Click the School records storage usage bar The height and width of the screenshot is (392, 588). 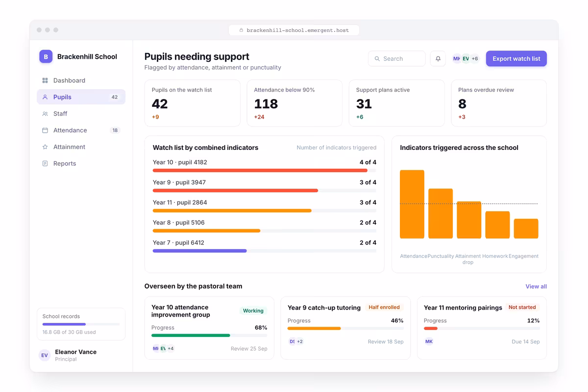point(81,324)
